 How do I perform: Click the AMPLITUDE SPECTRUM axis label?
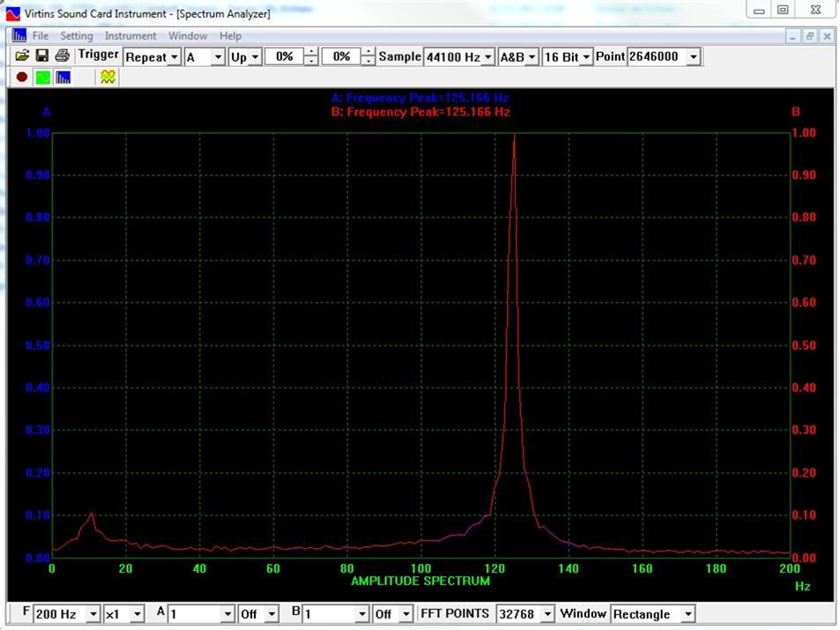pos(420,582)
